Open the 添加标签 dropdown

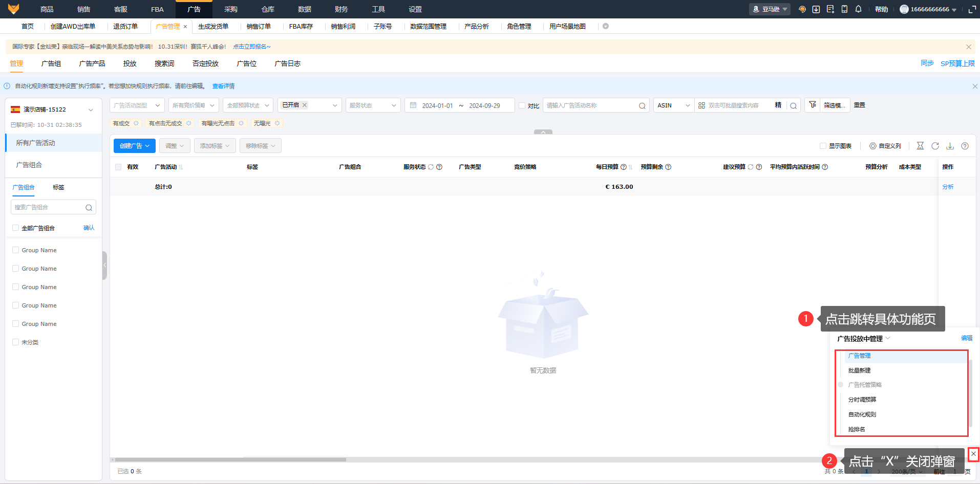click(215, 146)
